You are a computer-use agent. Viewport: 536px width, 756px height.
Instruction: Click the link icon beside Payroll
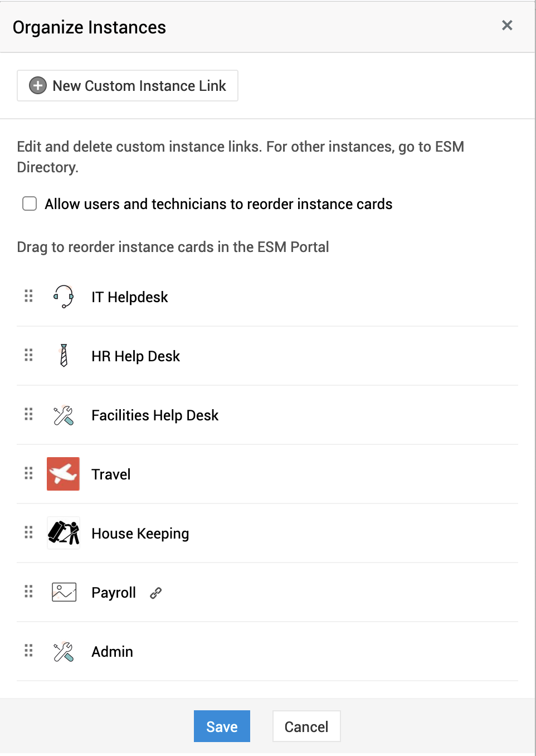[x=156, y=593]
